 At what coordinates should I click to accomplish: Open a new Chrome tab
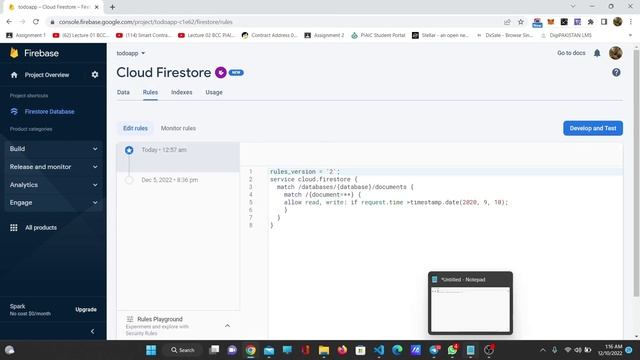[112, 7]
